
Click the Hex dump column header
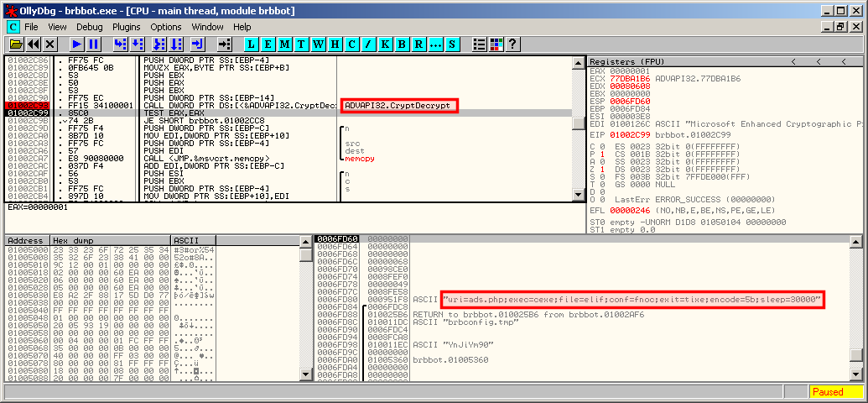pos(110,240)
